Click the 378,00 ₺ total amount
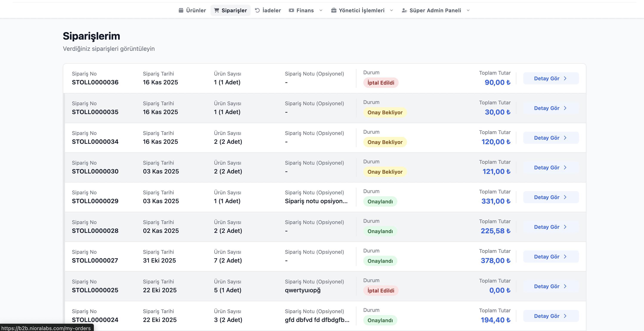 pyautogui.click(x=495, y=260)
